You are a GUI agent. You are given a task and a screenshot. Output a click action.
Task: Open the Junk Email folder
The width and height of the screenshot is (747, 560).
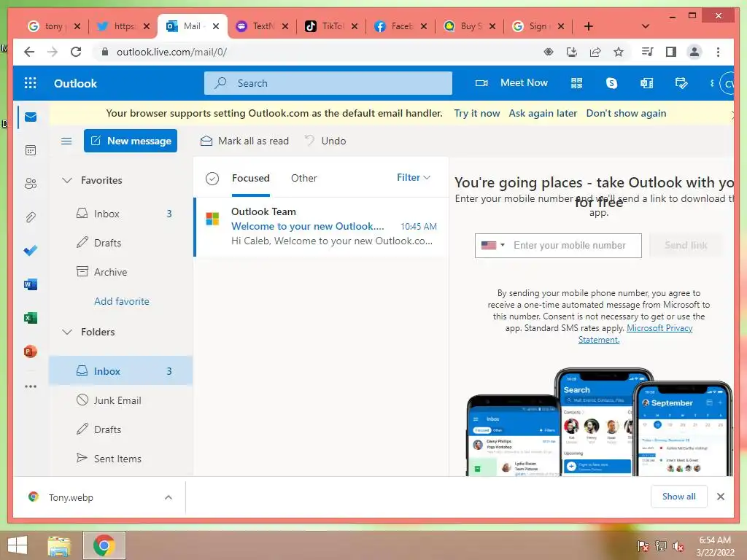120,400
